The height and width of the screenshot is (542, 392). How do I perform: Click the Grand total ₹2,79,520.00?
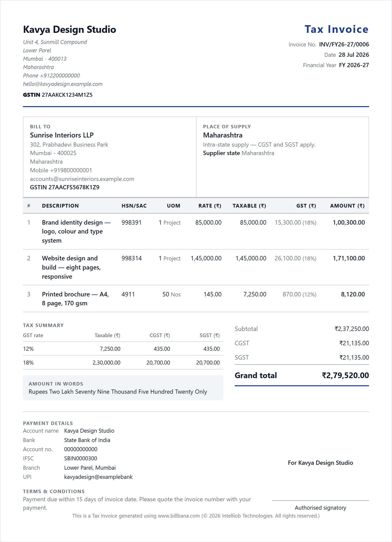click(x=345, y=375)
